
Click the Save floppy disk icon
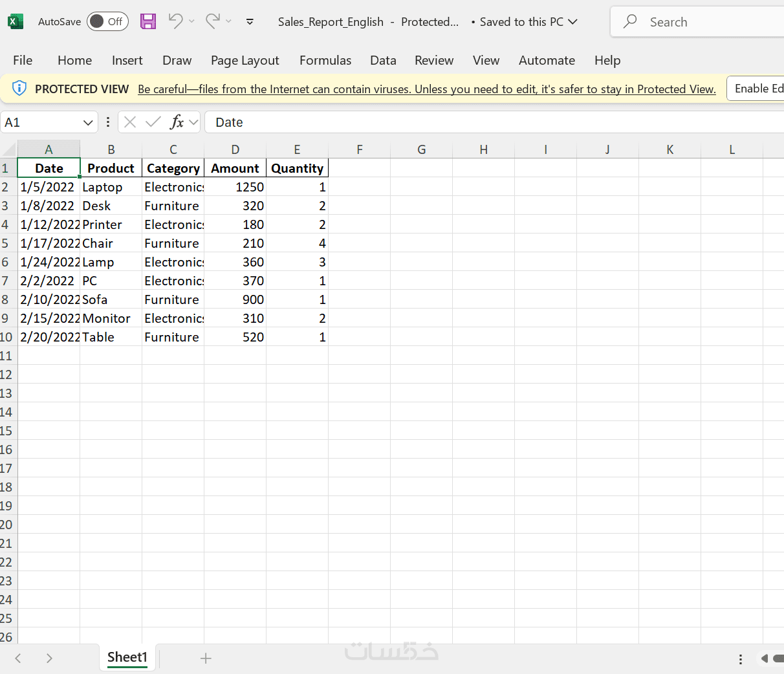click(x=148, y=21)
